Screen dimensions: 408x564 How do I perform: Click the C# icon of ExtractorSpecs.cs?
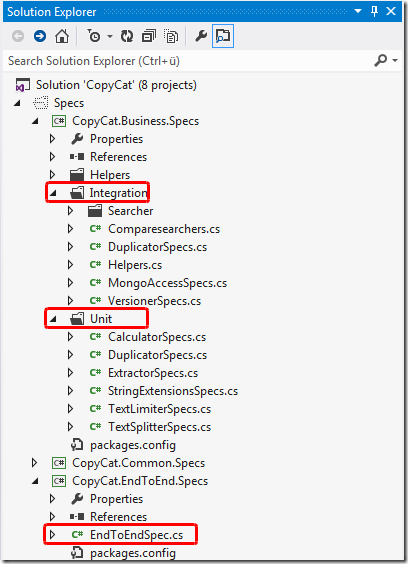[95, 372]
